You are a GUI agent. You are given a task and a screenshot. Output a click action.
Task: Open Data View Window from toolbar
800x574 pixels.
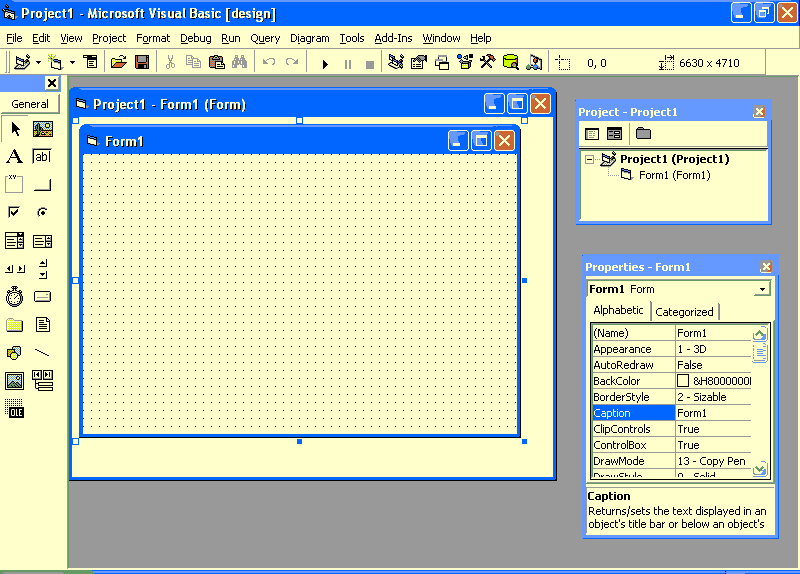click(510, 62)
